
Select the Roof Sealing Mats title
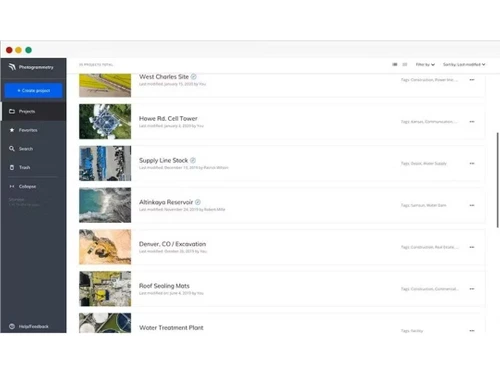[x=164, y=286]
